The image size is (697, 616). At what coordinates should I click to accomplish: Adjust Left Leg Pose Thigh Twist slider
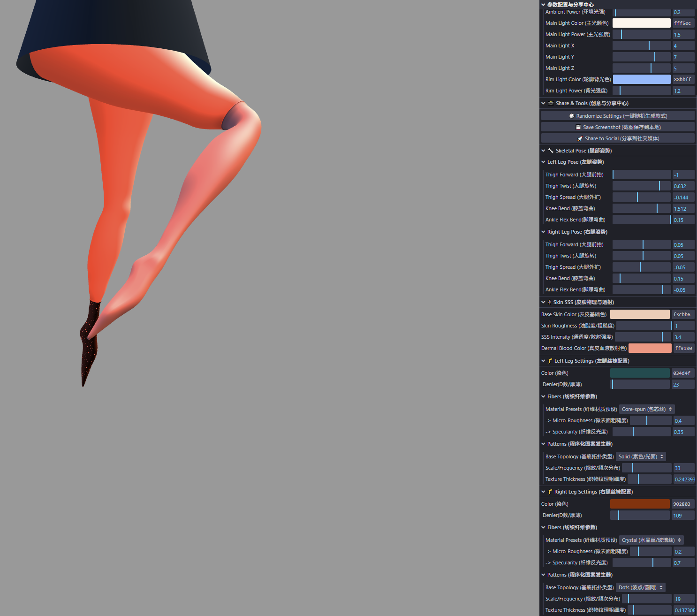coord(642,186)
